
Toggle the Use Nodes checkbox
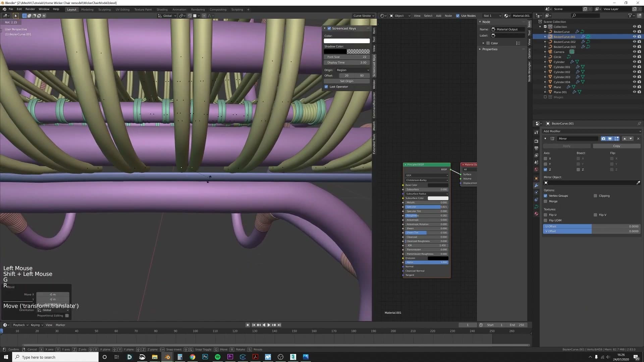tap(458, 16)
